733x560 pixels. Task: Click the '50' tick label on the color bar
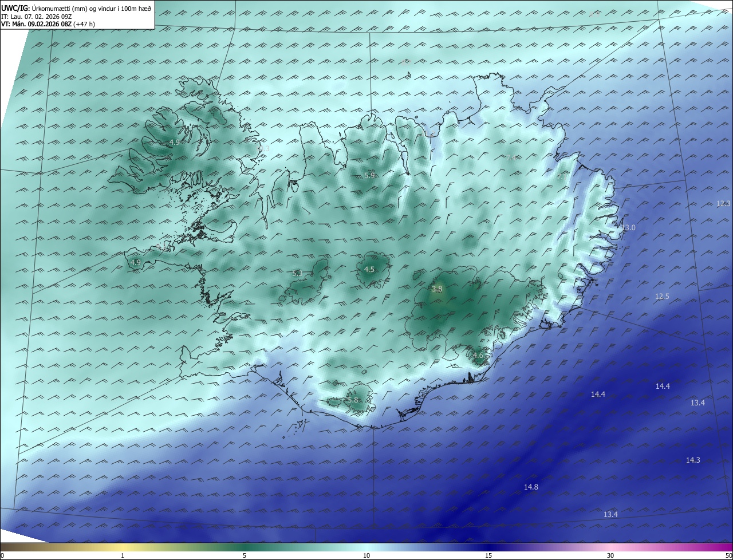point(728,555)
